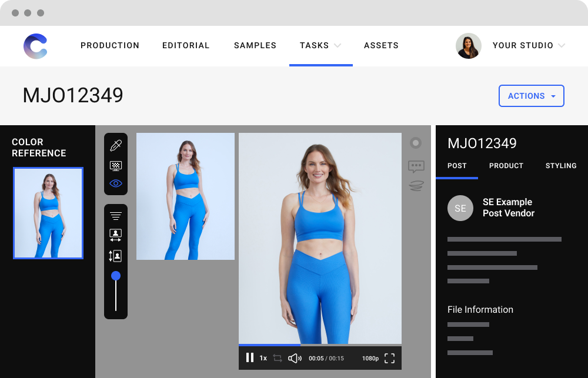The height and width of the screenshot is (378, 588).
Task: Expand the YOUR STUDIO account menu
Action: pyautogui.click(x=529, y=45)
